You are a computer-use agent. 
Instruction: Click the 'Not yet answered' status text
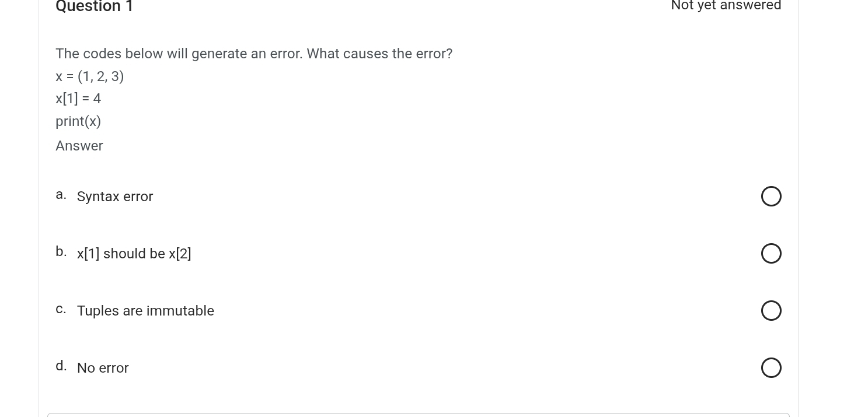click(x=726, y=5)
